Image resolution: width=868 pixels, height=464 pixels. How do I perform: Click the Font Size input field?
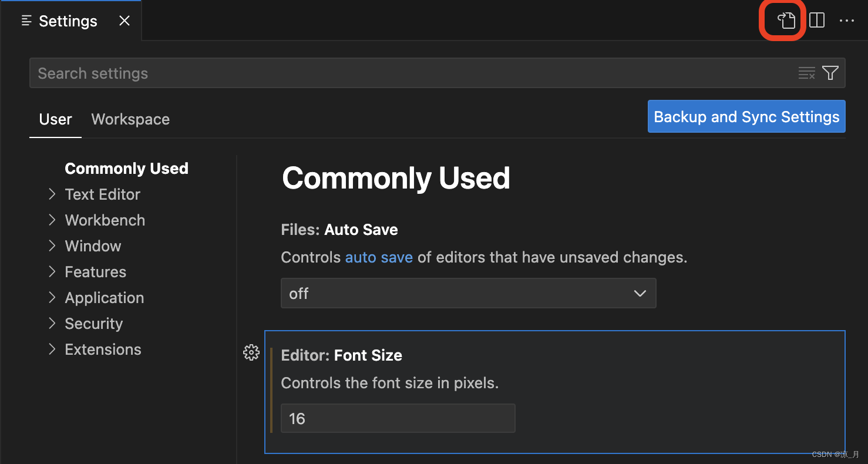click(x=398, y=418)
